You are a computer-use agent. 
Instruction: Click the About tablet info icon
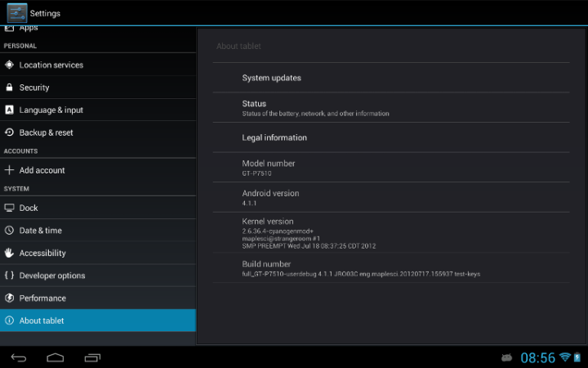tap(9, 321)
